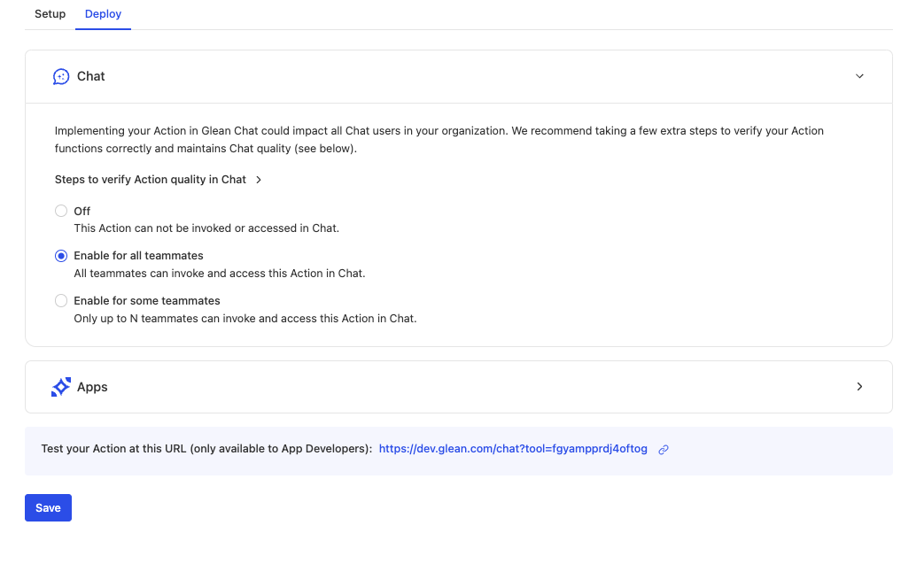This screenshot has height=564, width=924.
Task: Select the Off radio button
Action: click(60, 211)
